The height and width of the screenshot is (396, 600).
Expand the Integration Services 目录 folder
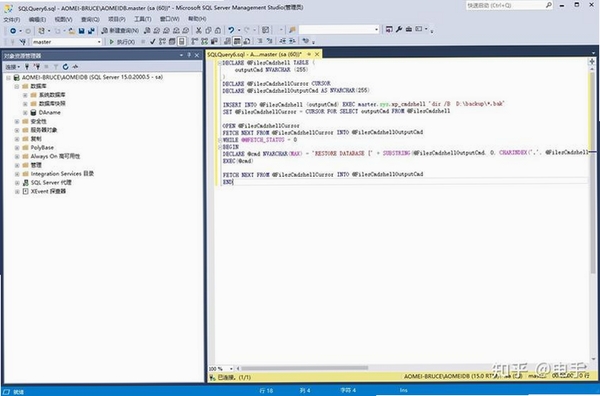[17, 174]
